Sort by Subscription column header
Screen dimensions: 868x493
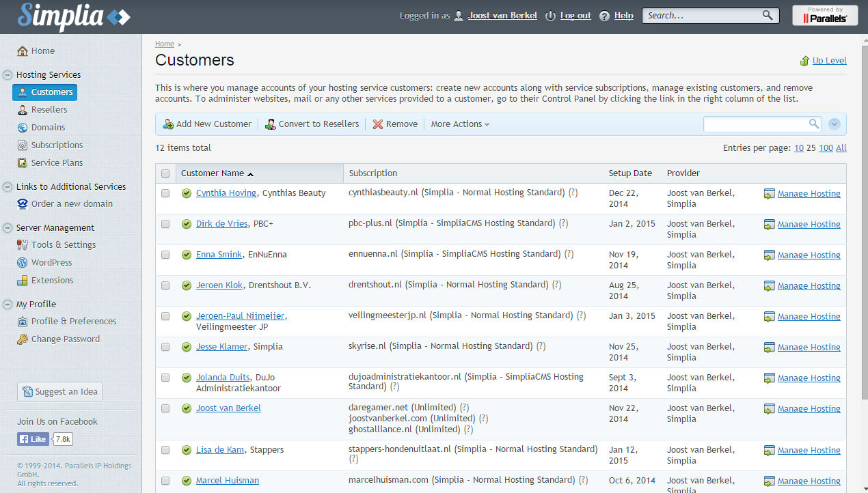pos(372,173)
